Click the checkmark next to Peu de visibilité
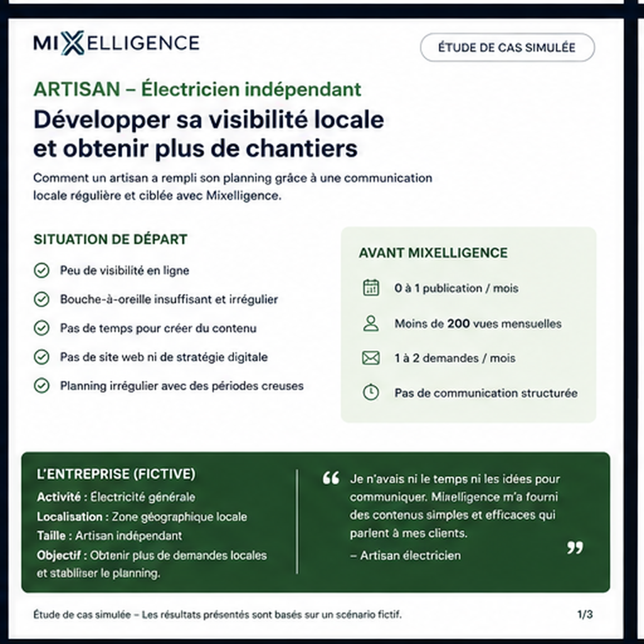 (42, 270)
